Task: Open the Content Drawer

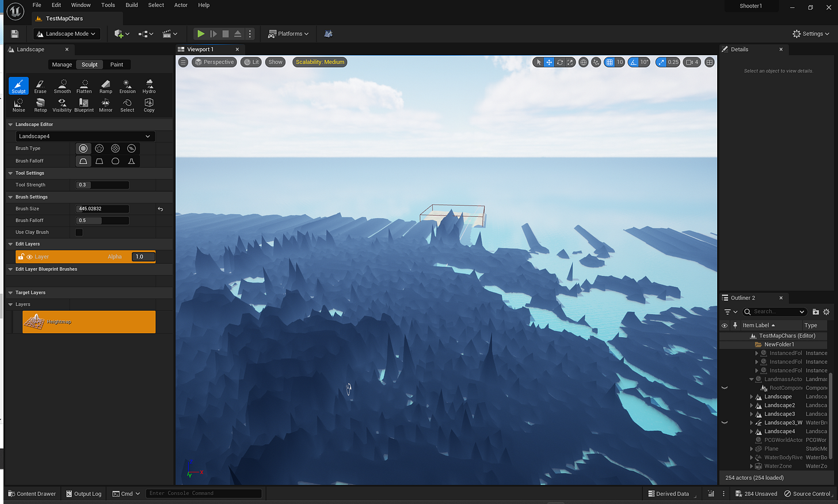Action: [x=32, y=494]
